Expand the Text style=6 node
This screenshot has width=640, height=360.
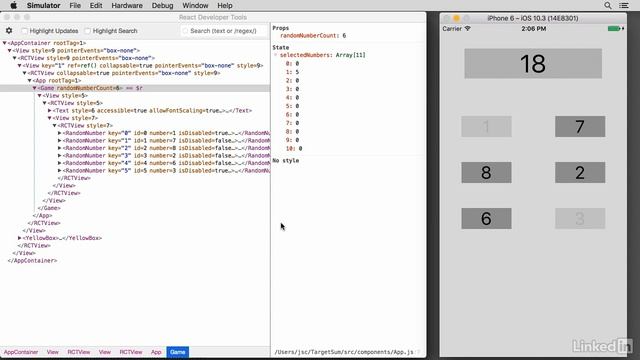pos(49,111)
